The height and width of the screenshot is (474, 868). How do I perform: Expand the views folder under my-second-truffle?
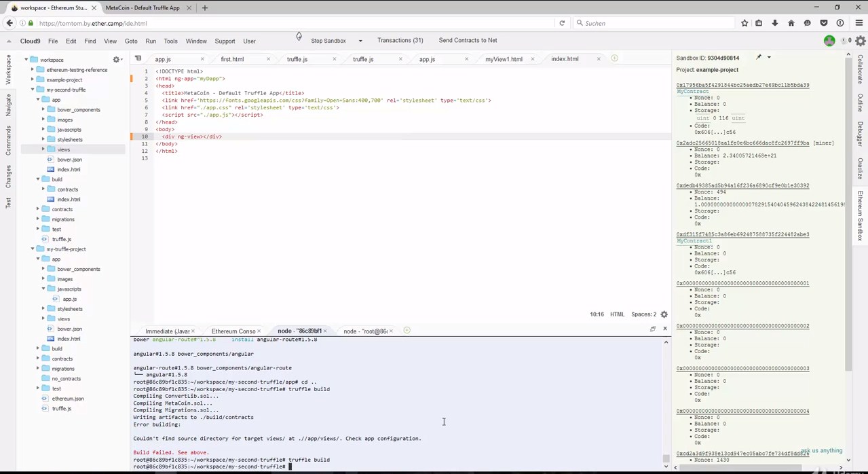click(x=43, y=149)
